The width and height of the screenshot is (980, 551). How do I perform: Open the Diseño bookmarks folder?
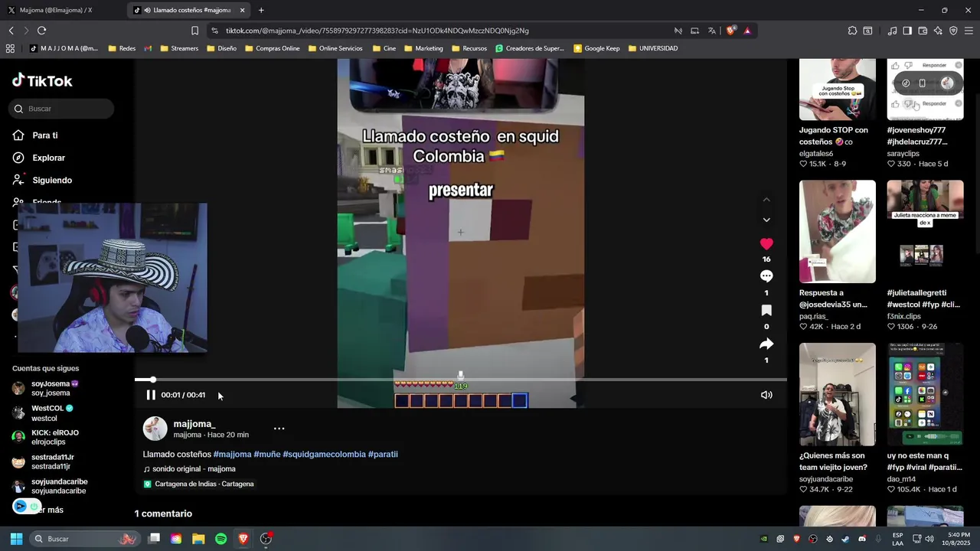point(221,48)
